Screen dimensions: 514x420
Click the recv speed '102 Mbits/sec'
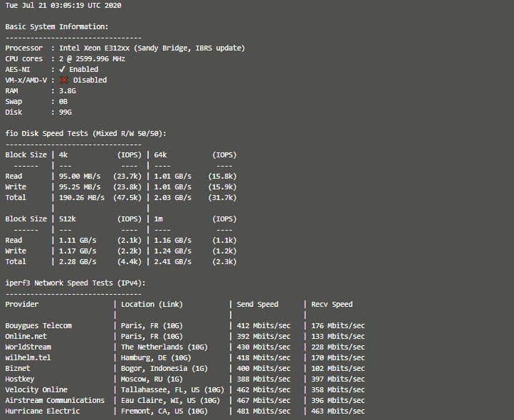click(x=338, y=368)
